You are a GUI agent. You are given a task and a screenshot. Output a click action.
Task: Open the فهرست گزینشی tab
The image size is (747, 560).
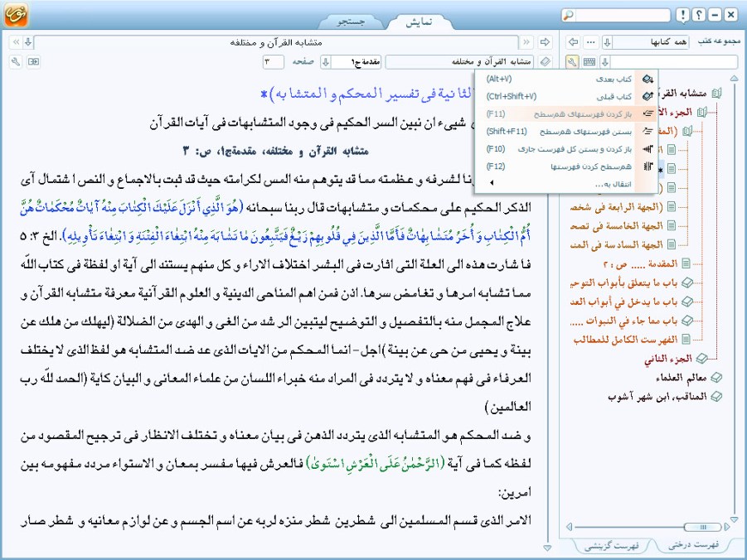(x=612, y=546)
